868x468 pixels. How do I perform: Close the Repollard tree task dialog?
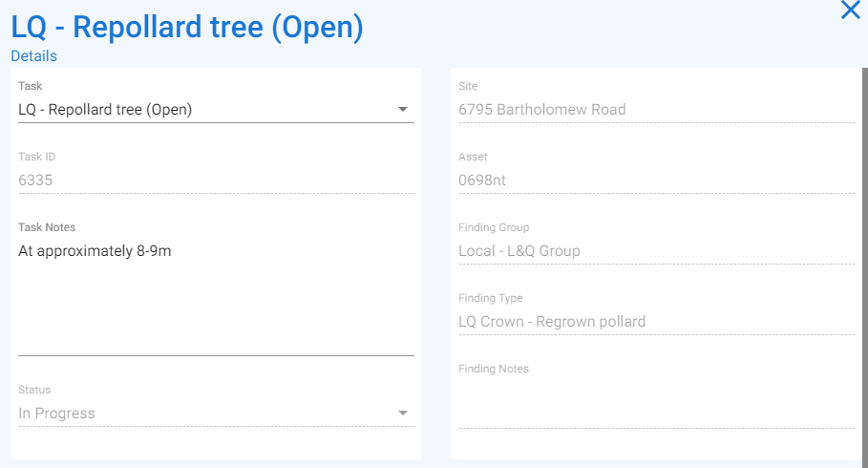click(850, 10)
